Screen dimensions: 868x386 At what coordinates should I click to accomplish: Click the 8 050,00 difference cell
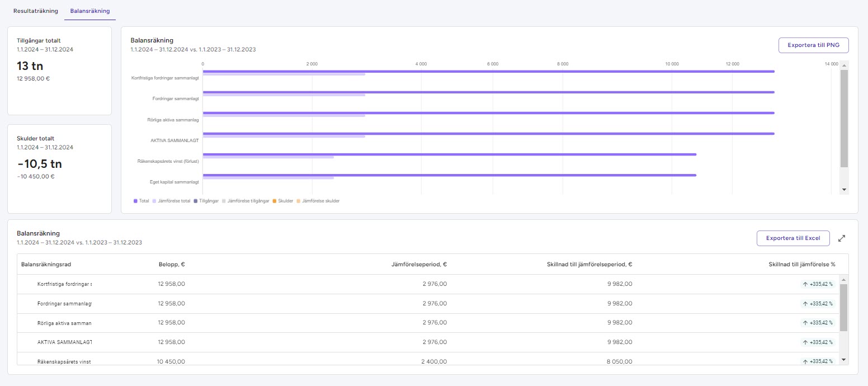(x=620, y=361)
